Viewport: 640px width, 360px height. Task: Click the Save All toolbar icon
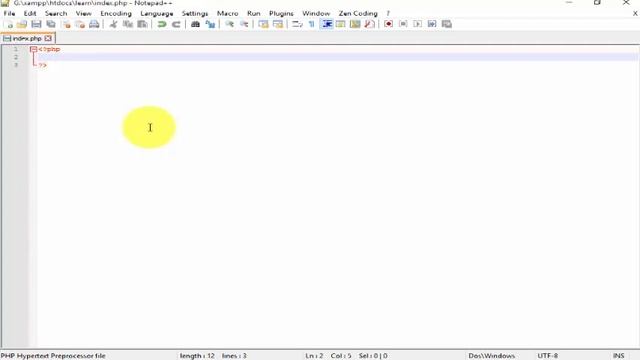click(x=51, y=24)
